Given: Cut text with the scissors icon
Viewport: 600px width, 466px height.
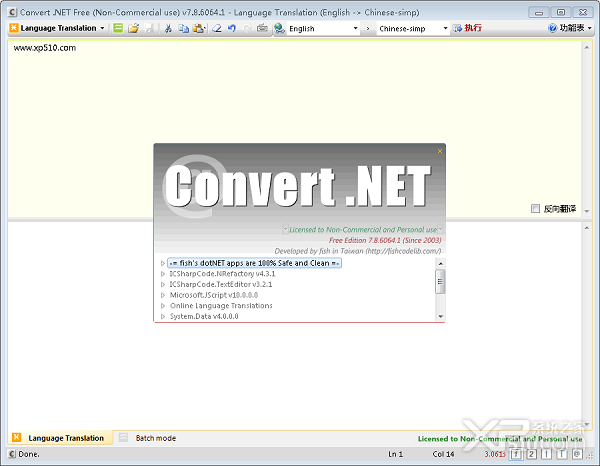Looking at the screenshot, I should click(168, 28).
